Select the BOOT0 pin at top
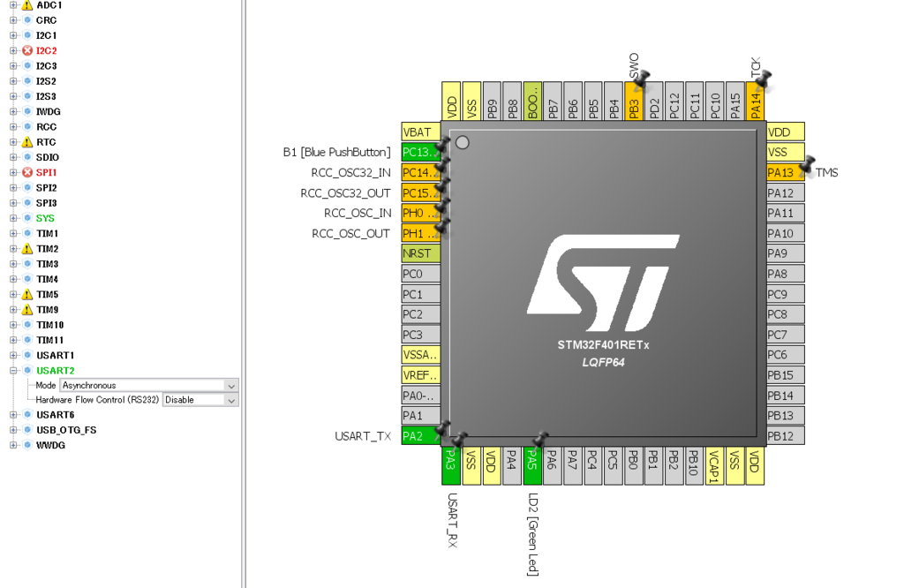 532,101
